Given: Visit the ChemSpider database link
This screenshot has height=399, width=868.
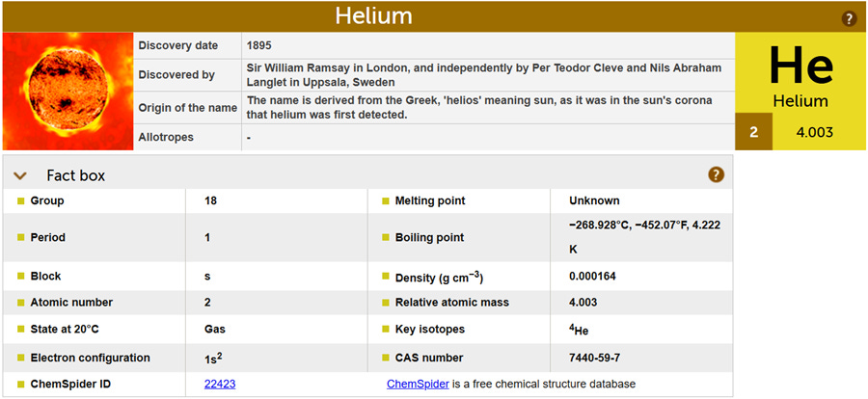Looking at the screenshot, I should click(418, 384).
